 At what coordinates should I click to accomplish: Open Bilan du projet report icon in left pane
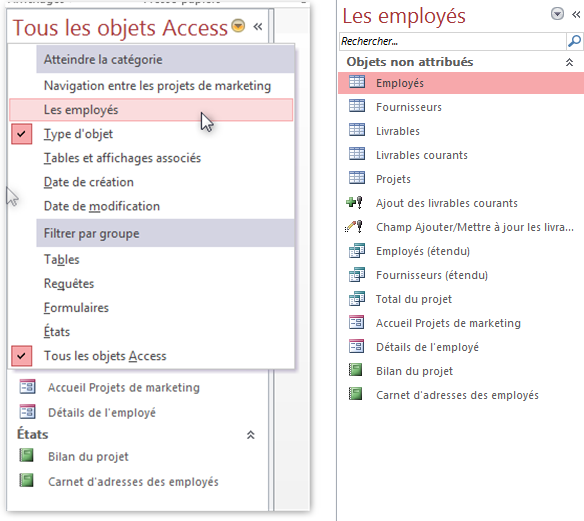click(26, 455)
